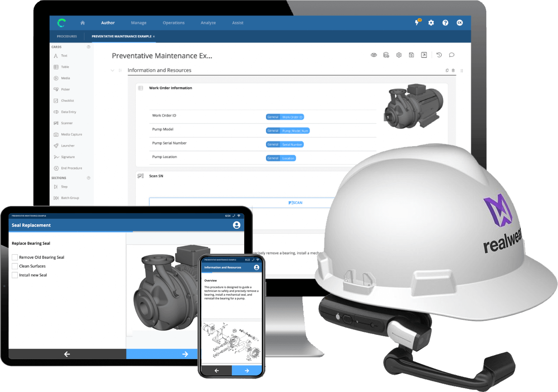Open the lightning bolt notifications icon
Viewport: 558px width, 392px height.
point(417,23)
